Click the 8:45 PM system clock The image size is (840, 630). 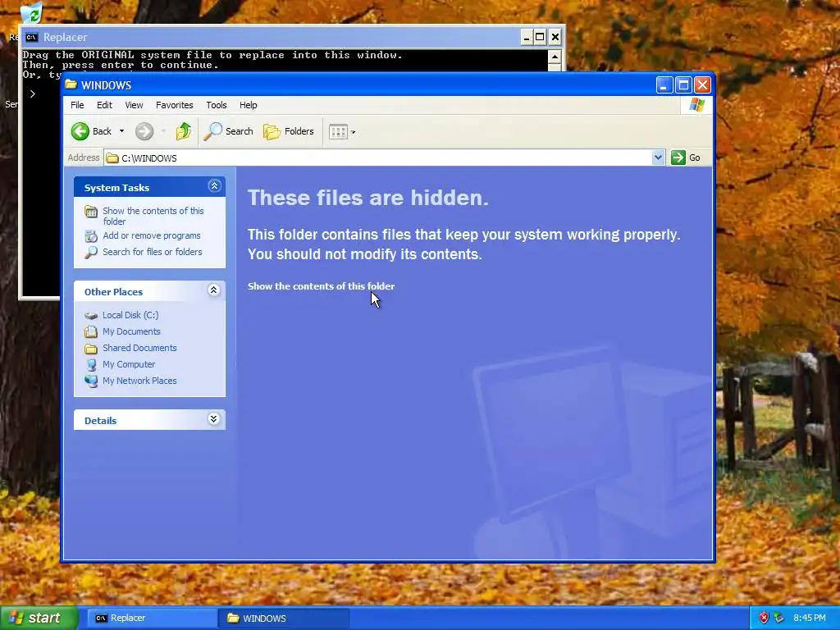tap(810, 618)
